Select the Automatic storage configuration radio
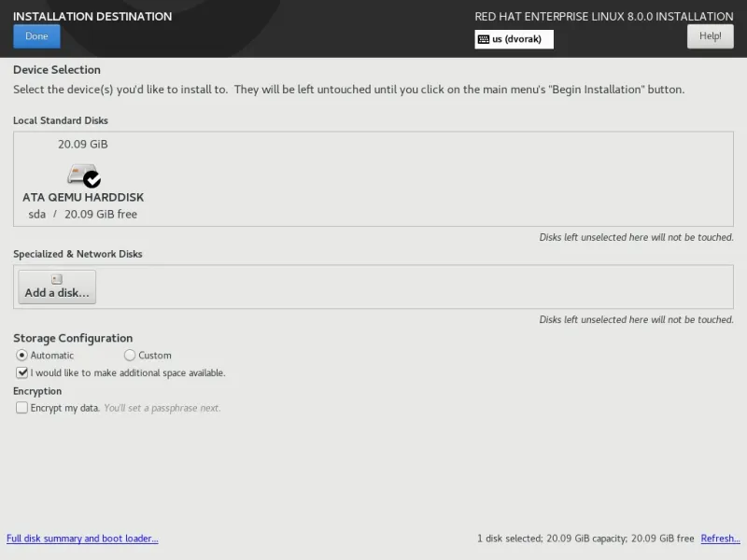747x560 pixels. (22, 356)
